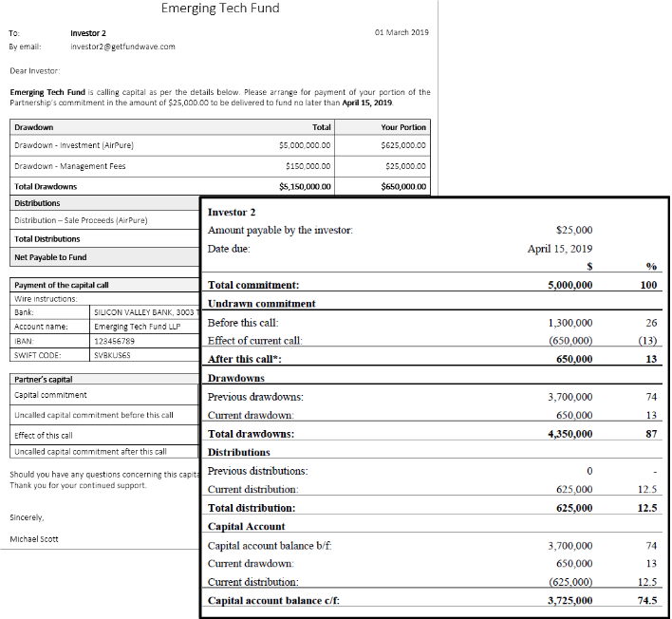Click the 'Before this call:' 1,300,000 value
This screenshot has height=619, width=672.
(570, 323)
